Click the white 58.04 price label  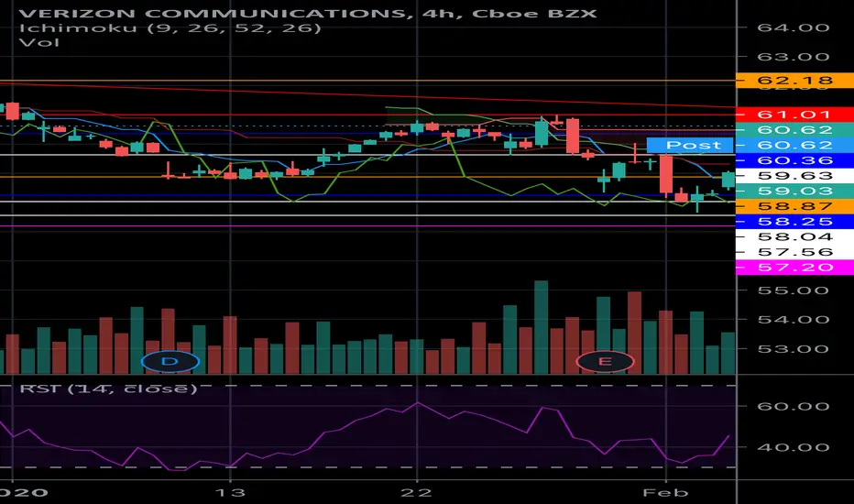tap(794, 236)
